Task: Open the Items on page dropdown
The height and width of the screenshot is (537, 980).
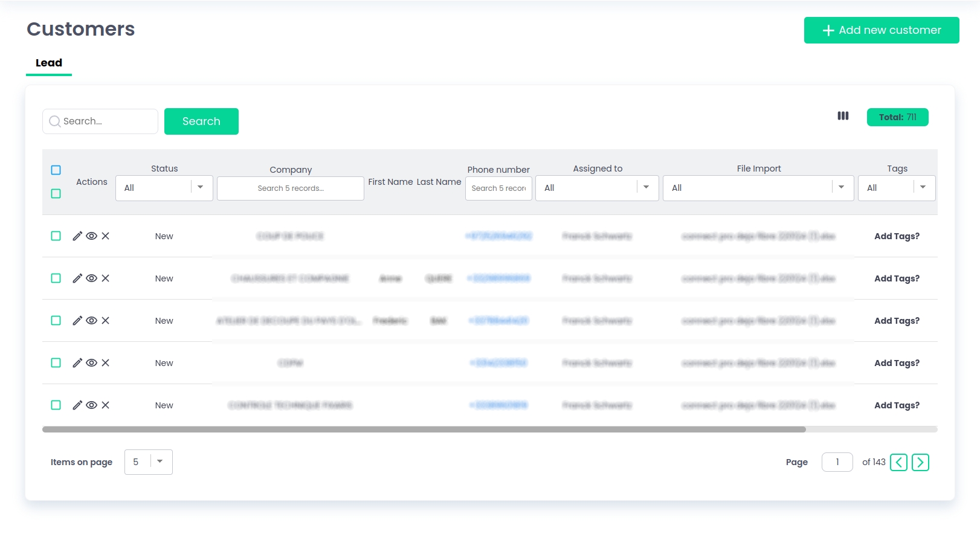Action: [x=149, y=462]
